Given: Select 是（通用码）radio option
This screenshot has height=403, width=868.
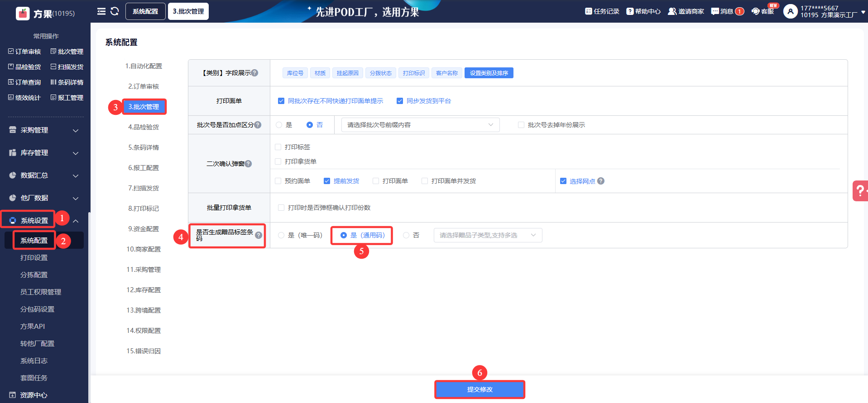Looking at the screenshot, I should [x=344, y=235].
